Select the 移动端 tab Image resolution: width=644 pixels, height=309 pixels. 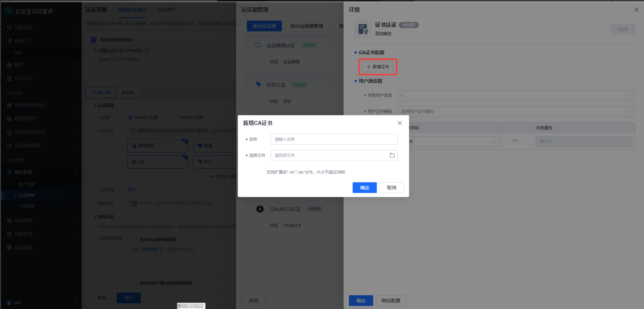tap(128, 93)
